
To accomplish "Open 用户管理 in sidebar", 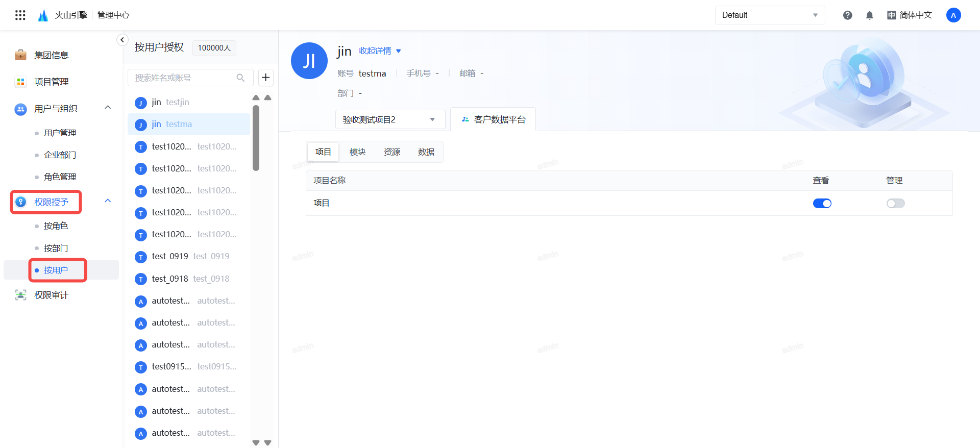I will click(x=60, y=133).
